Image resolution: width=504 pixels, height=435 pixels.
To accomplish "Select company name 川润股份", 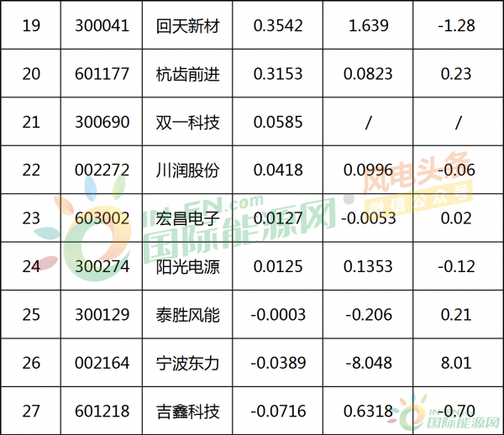I will 187,170.
